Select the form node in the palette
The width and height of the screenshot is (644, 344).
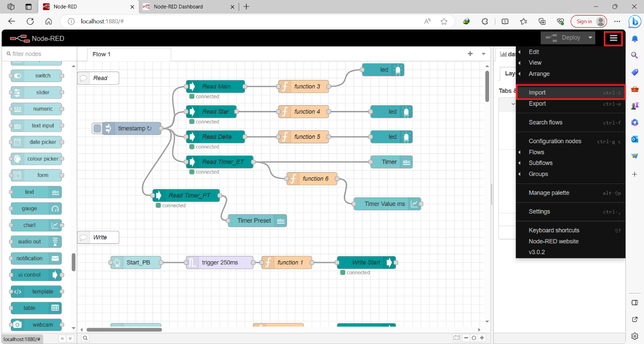click(36, 175)
